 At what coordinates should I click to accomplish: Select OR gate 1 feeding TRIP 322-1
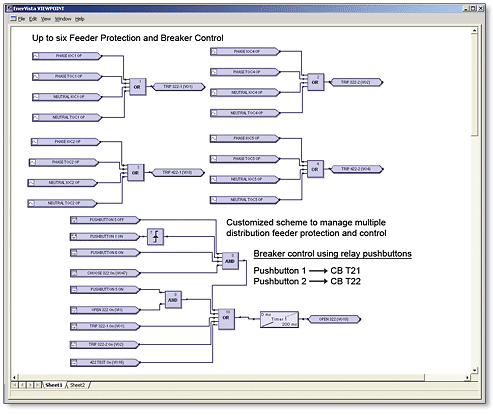click(137, 87)
